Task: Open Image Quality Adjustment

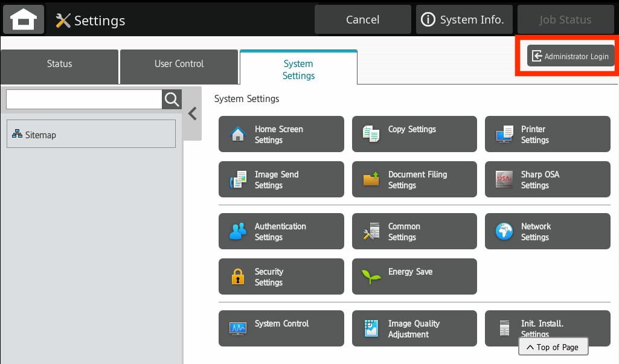Action: coord(414,328)
